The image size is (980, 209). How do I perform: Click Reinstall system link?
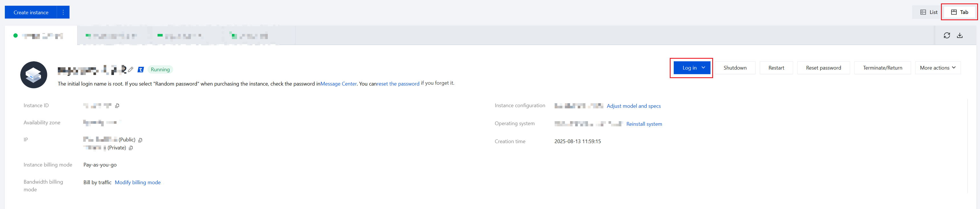tap(644, 124)
